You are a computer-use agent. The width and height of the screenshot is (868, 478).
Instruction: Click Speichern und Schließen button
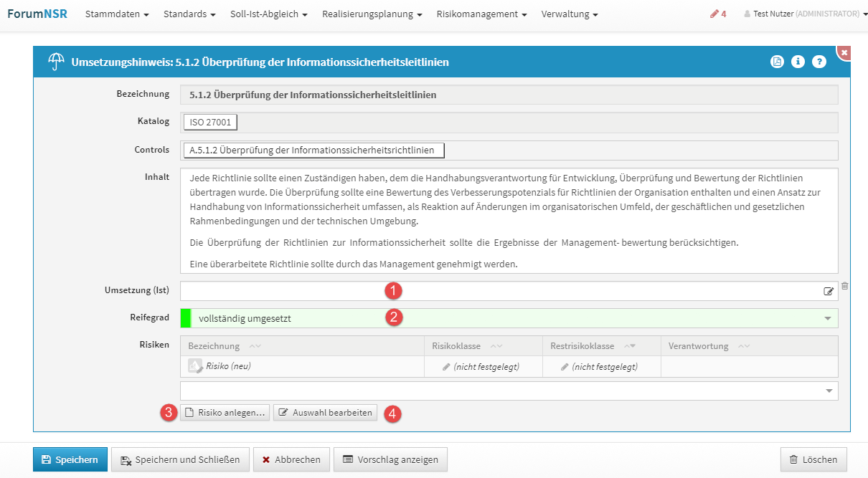pyautogui.click(x=180, y=459)
